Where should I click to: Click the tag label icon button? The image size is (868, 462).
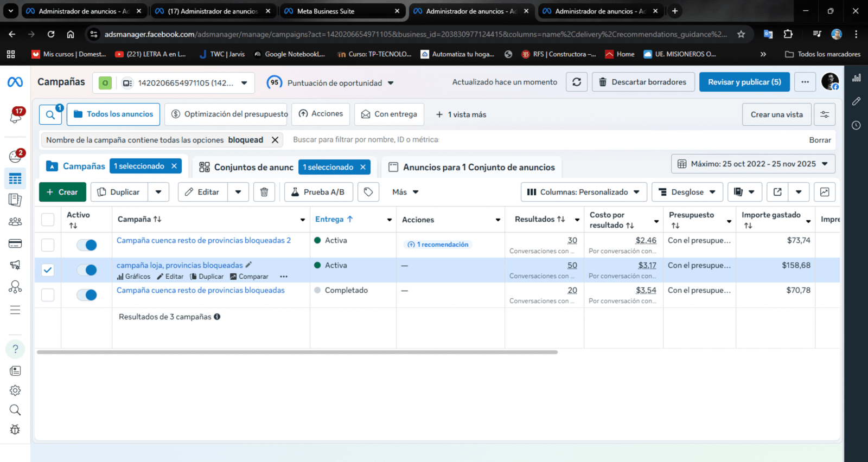[368, 192]
